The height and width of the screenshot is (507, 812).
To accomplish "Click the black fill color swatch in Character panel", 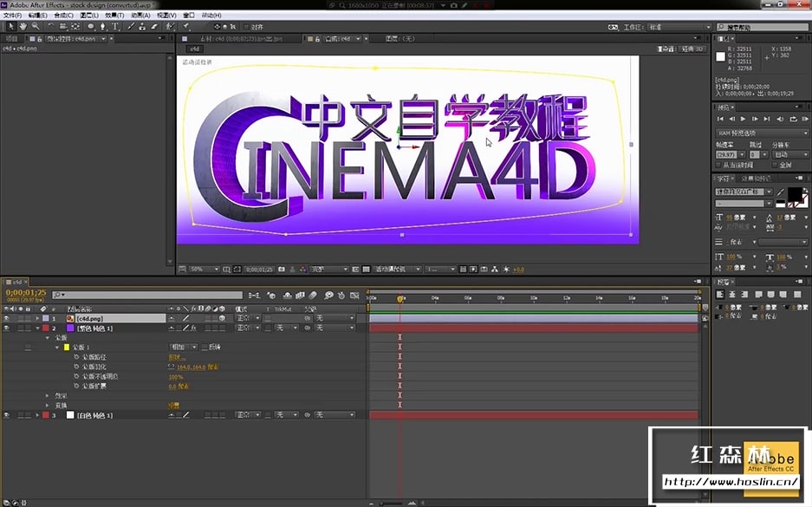I will [x=794, y=195].
